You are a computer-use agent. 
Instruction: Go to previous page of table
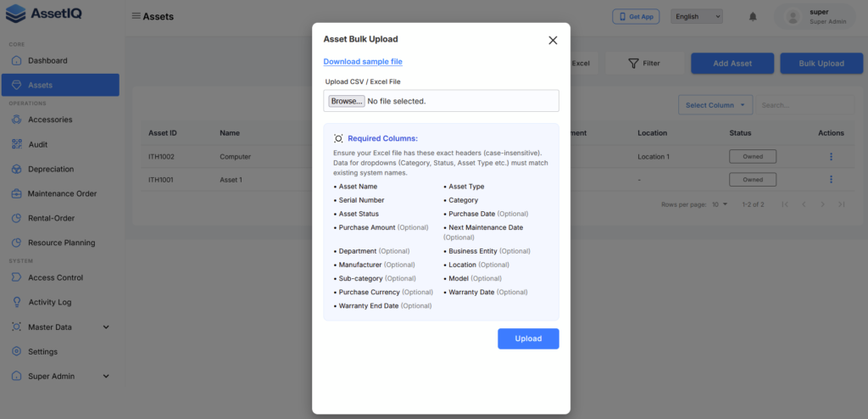click(804, 204)
